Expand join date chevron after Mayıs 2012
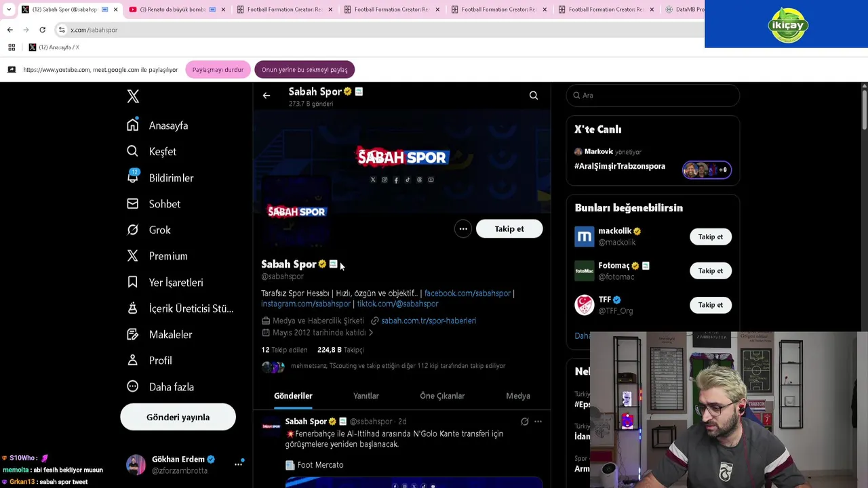The width and height of the screenshot is (868, 488). [371, 333]
